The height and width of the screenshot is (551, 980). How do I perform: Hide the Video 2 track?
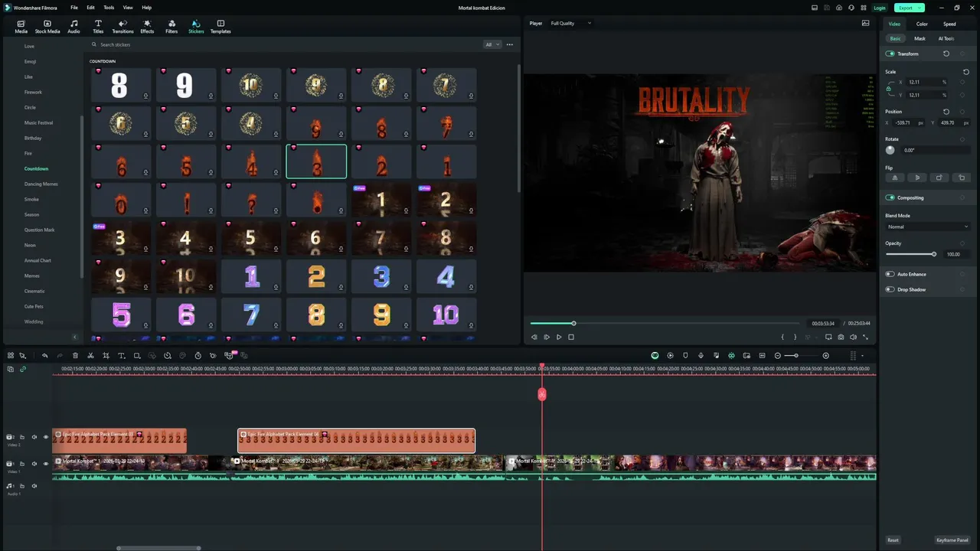coord(46,437)
